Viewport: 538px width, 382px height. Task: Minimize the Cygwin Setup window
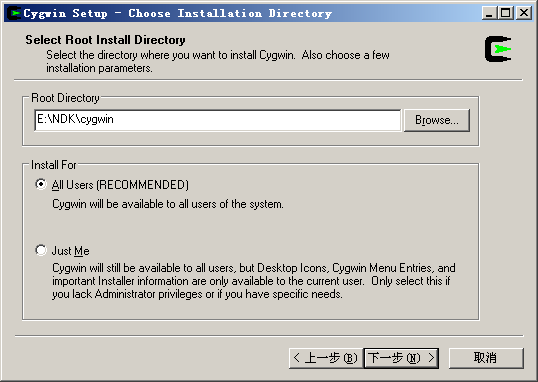coord(489,13)
